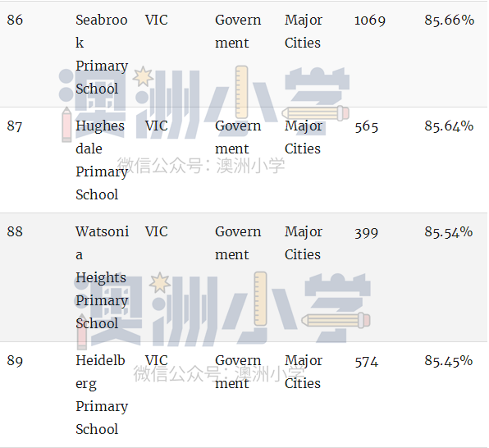Select Watsonia Heights Primary School name
Viewport: 489px width, 448px height.
point(103,277)
